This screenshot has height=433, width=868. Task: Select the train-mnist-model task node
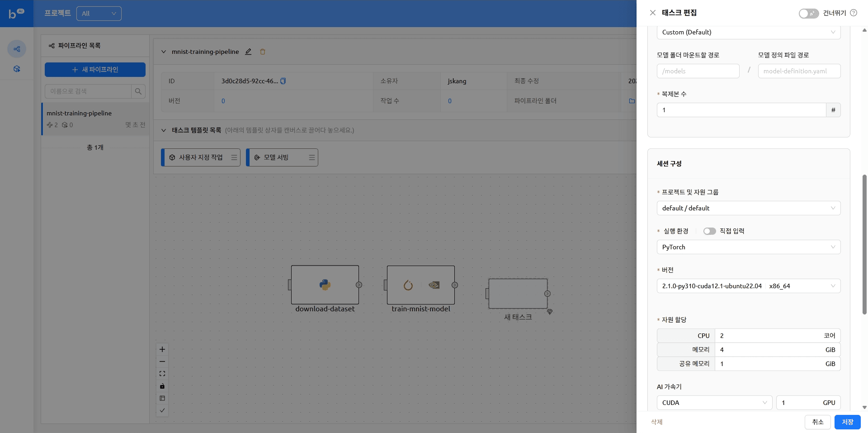(x=421, y=285)
